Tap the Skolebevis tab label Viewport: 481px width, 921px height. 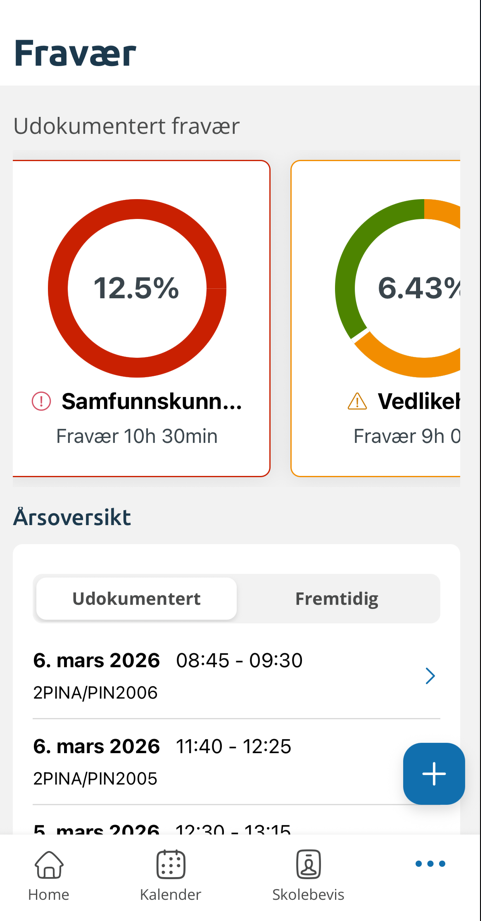coord(308,895)
